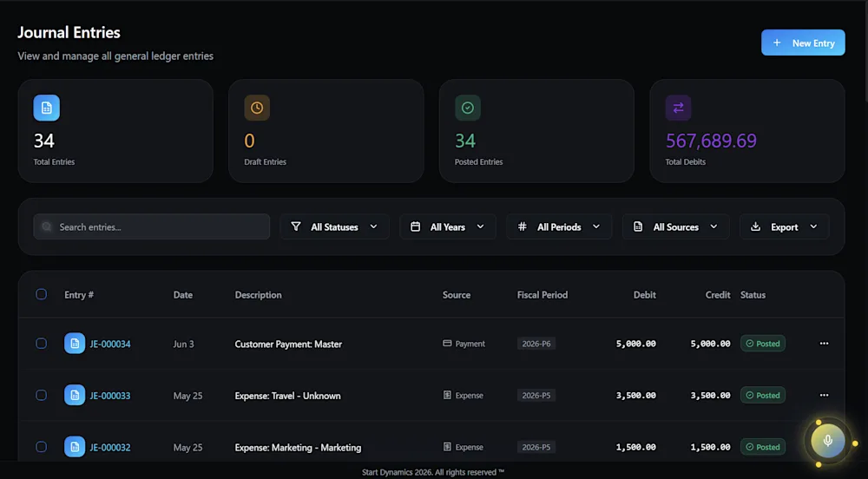Open the All Sources dropdown
The height and width of the screenshot is (479, 868).
(x=676, y=226)
